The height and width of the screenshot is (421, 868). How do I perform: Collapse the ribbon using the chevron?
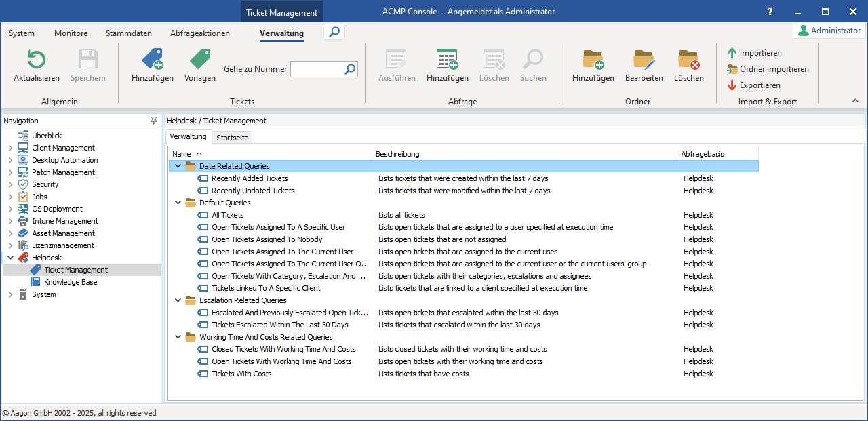click(855, 101)
